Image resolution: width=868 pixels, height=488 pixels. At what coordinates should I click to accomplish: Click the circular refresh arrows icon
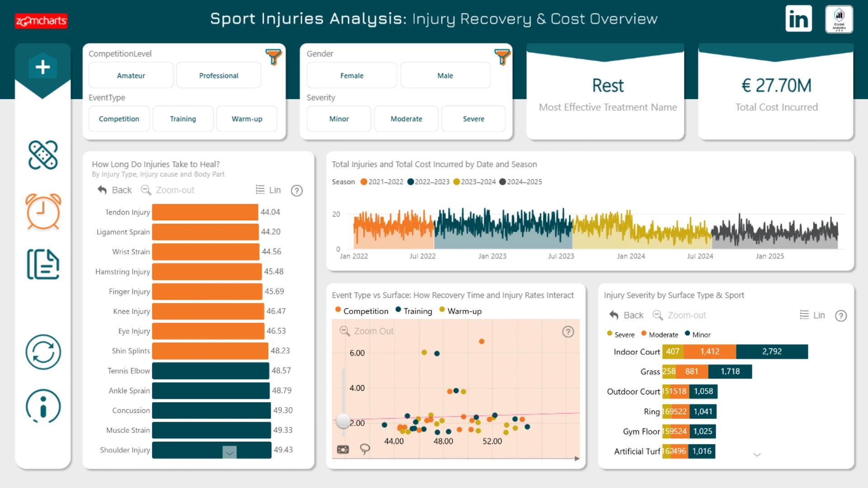(43, 352)
